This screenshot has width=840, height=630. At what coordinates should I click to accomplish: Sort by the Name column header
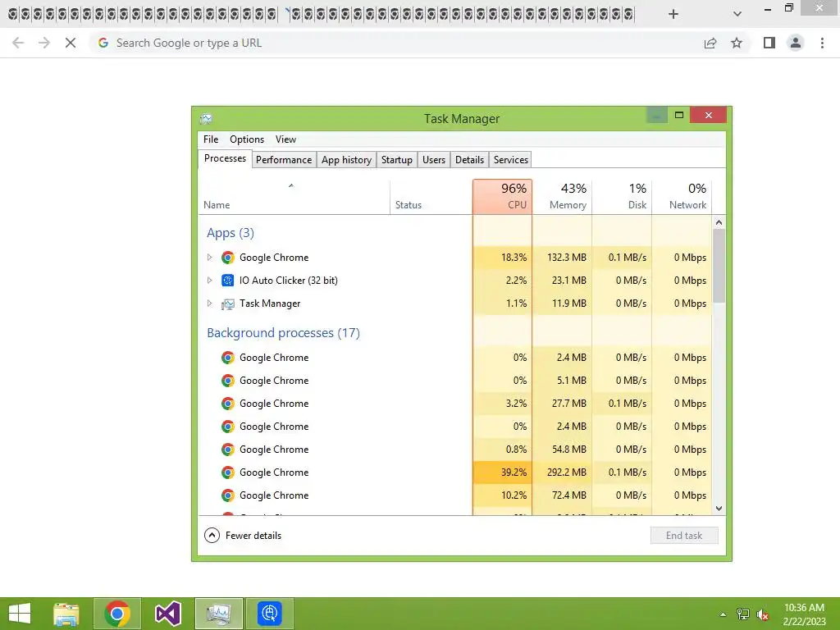coord(294,197)
